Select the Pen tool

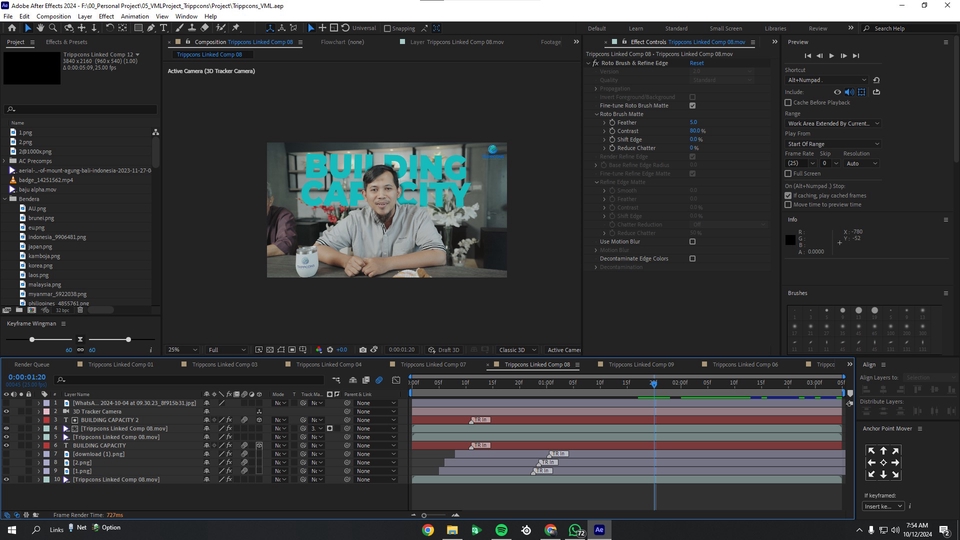[151, 28]
